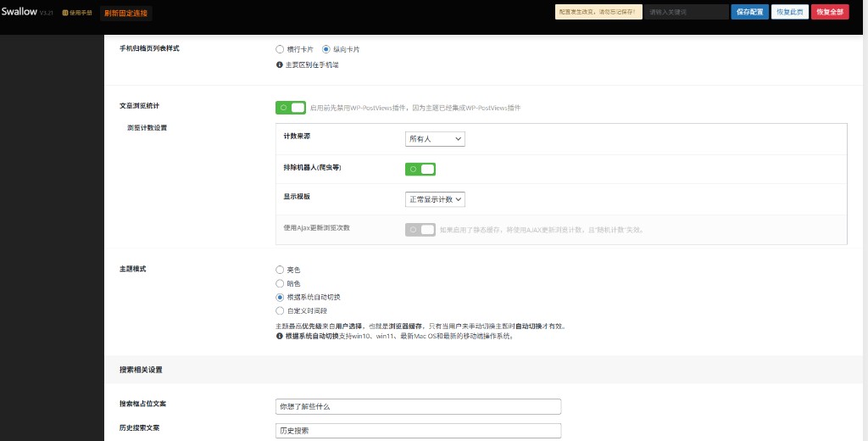Click the info icon beside 主要区别在手机端
The height and width of the screenshot is (441, 868).
[x=280, y=64]
